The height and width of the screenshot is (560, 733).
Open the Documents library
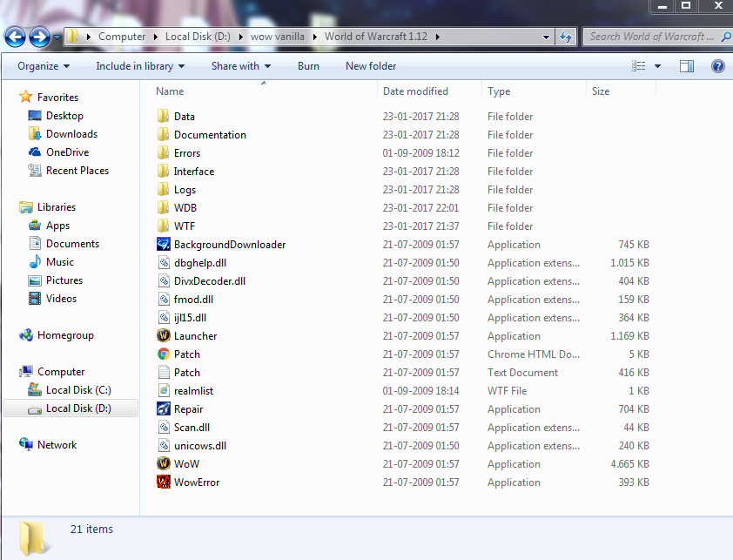click(72, 244)
